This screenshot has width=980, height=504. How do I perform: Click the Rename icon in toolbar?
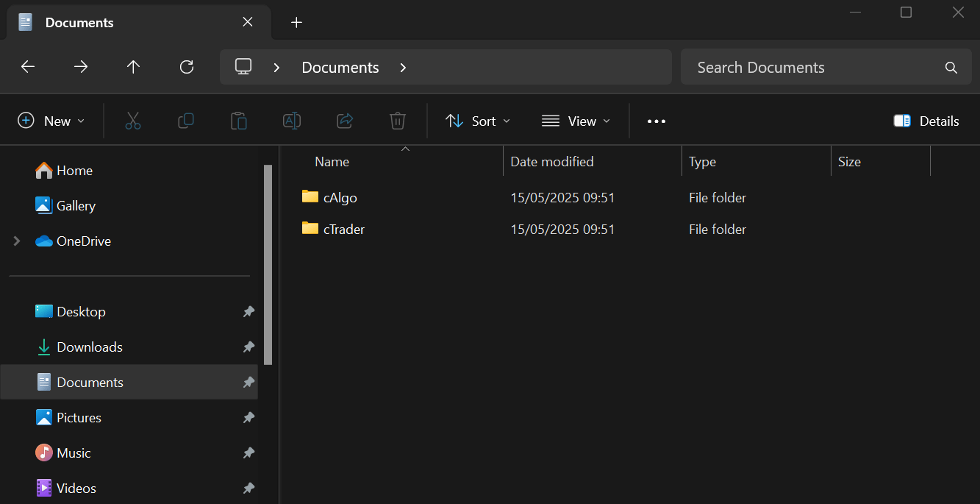click(x=292, y=121)
